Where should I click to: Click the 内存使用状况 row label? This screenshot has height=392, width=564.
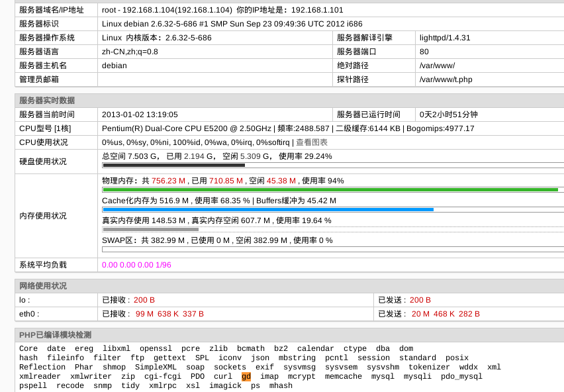(43, 216)
